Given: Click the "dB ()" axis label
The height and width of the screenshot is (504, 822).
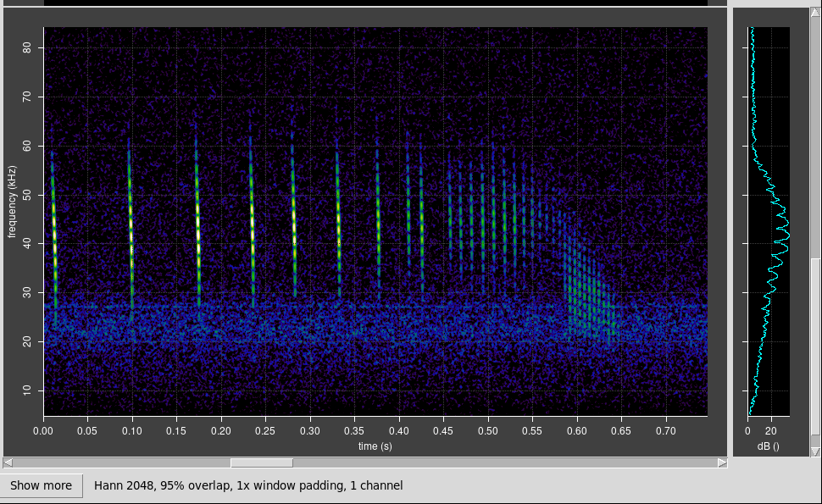Looking at the screenshot, I should click(x=768, y=446).
